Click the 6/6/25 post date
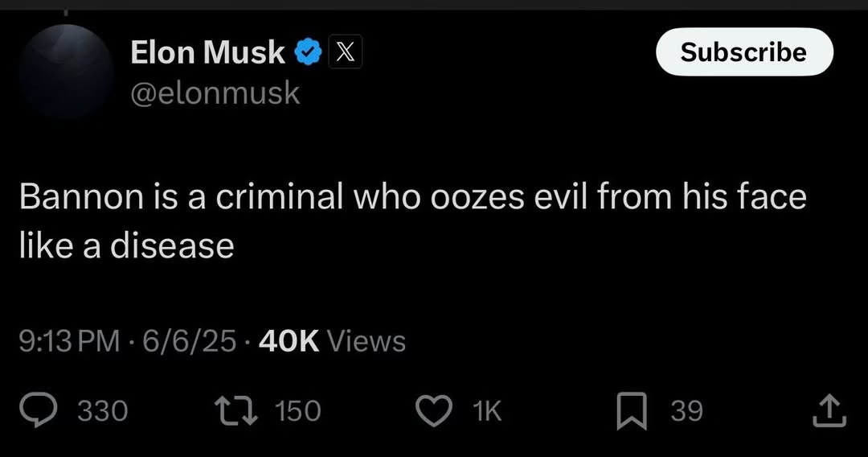This screenshot has width=868, height=457. tap(188, 342)
